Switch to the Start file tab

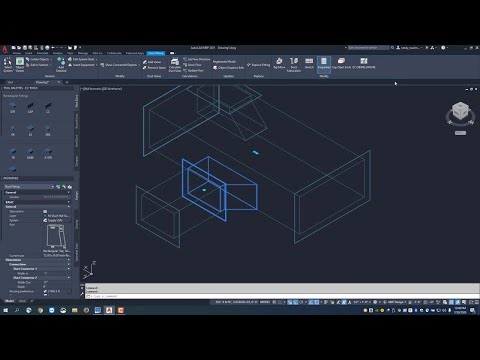coord(10,82)
